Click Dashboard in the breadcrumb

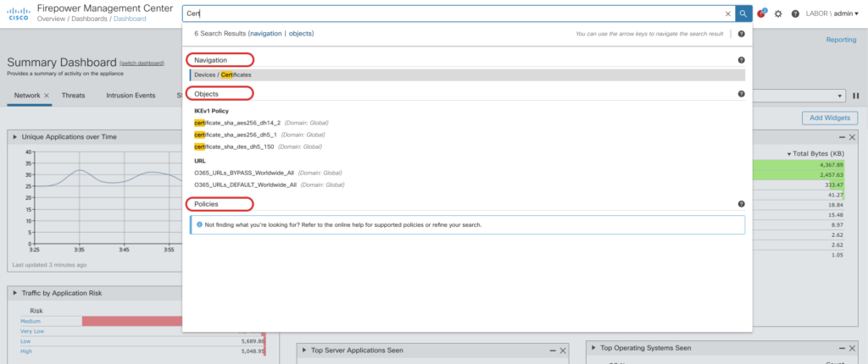point(130,19)
